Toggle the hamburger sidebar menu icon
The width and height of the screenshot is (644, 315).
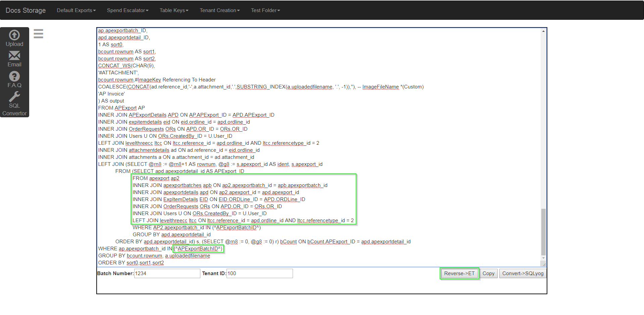(39, 34)
